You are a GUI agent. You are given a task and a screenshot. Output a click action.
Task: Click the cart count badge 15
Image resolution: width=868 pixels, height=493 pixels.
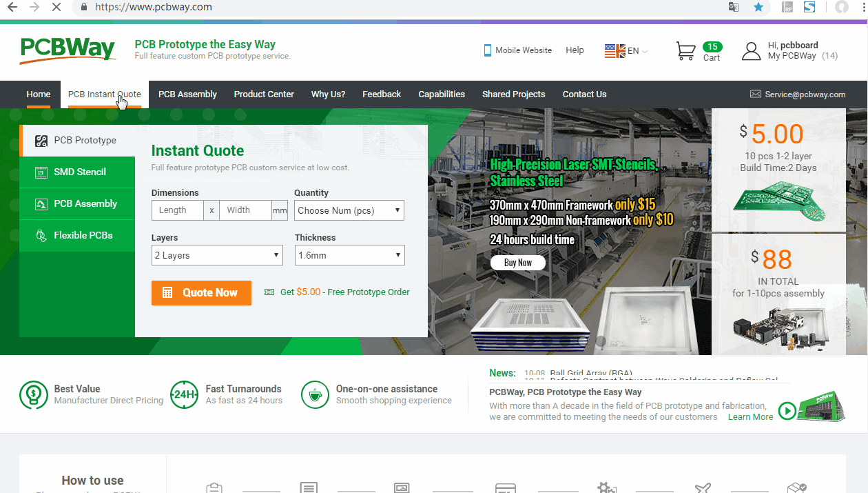coord(712,47)
